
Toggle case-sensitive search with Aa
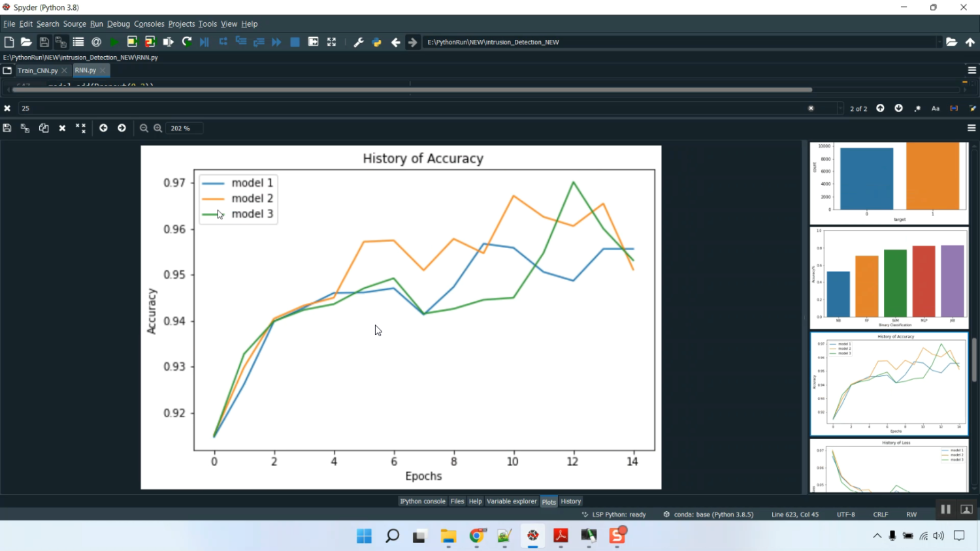(x=936, y=108)
